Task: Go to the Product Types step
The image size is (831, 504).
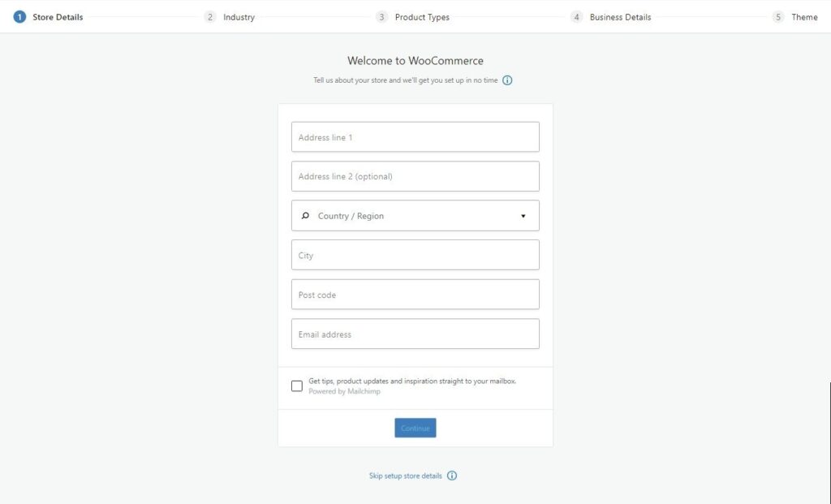Action: click(x=422, y=17)
